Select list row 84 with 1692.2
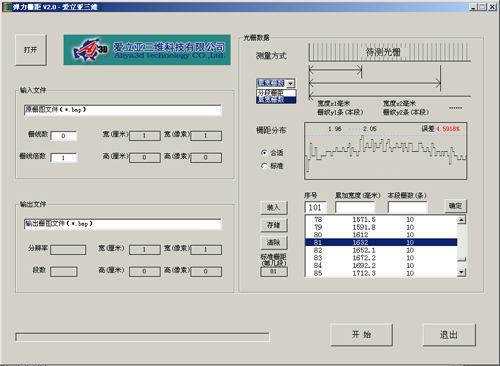This screenshot has height=366, width=500. (381, 266)
